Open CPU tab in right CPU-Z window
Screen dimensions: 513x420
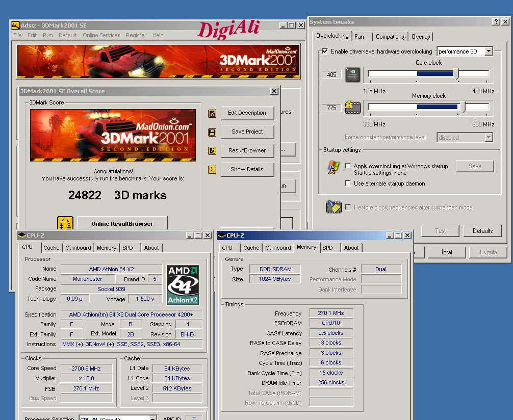tap(229, 248)
